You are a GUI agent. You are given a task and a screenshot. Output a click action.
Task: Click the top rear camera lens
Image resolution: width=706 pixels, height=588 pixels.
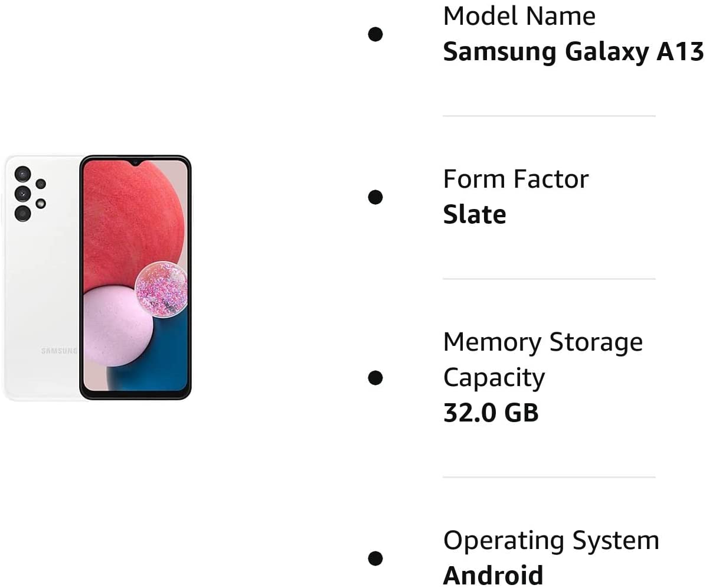point(22,174)
